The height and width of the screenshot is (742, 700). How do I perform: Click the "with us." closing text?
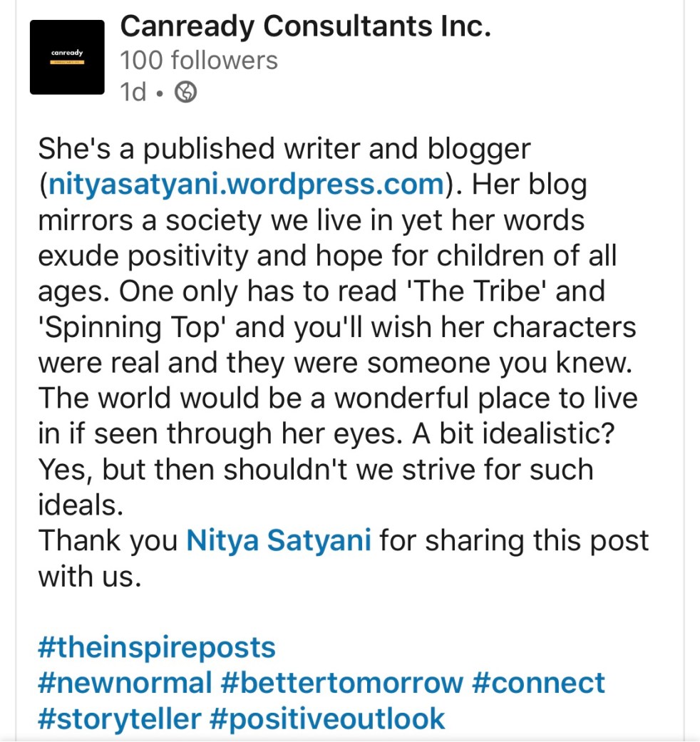86,576
